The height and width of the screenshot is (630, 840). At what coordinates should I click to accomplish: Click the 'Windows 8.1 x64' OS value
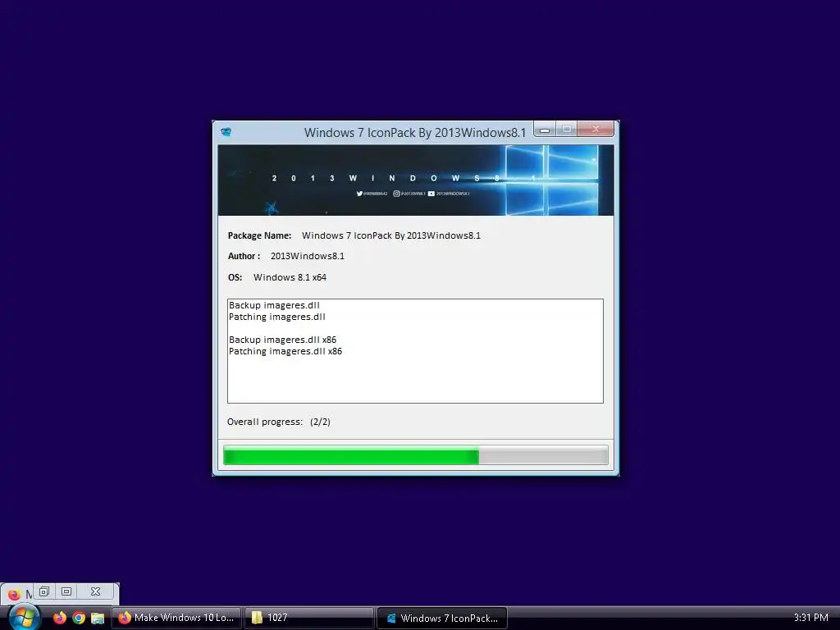[x=290, y=277]
